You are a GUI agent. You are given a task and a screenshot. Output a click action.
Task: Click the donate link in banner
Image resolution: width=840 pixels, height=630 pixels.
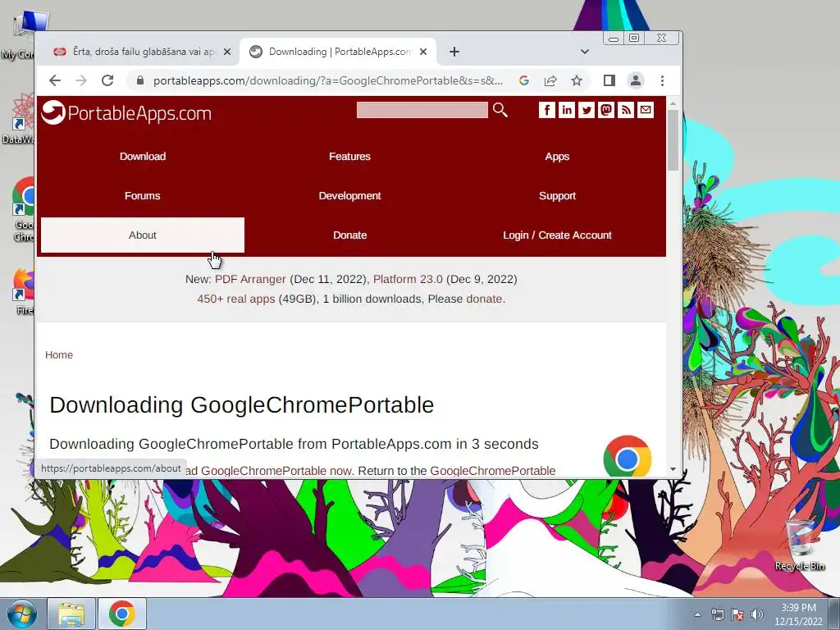[x=484, y=299]
